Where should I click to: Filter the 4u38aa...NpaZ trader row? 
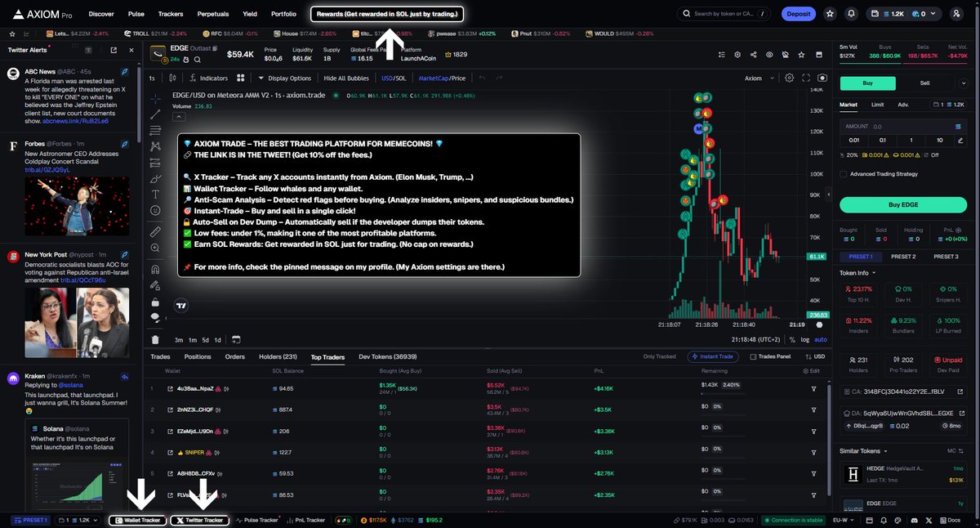click(813, 388)
